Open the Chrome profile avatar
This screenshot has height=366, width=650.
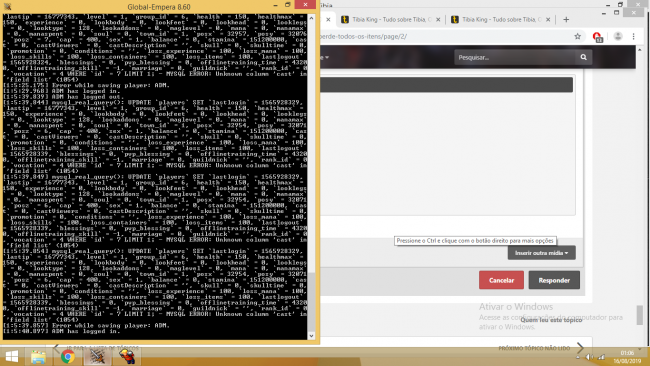(x=618, y=36)
